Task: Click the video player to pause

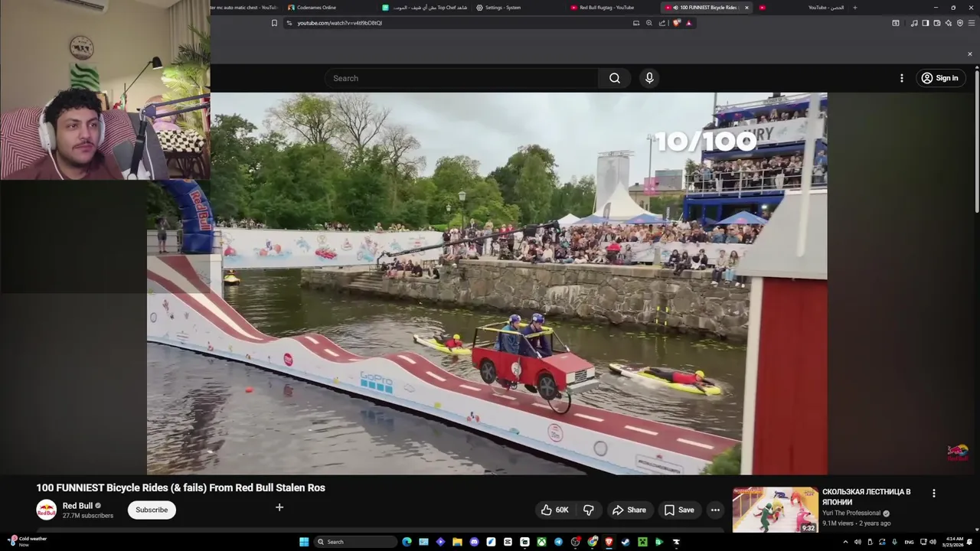Action: 487,283
